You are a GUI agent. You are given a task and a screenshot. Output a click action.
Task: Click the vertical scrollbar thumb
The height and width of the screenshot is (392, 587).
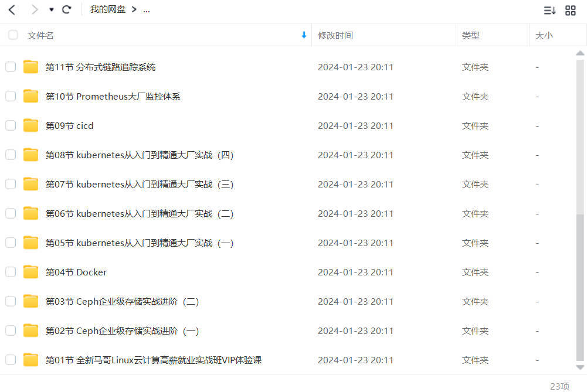580,287
